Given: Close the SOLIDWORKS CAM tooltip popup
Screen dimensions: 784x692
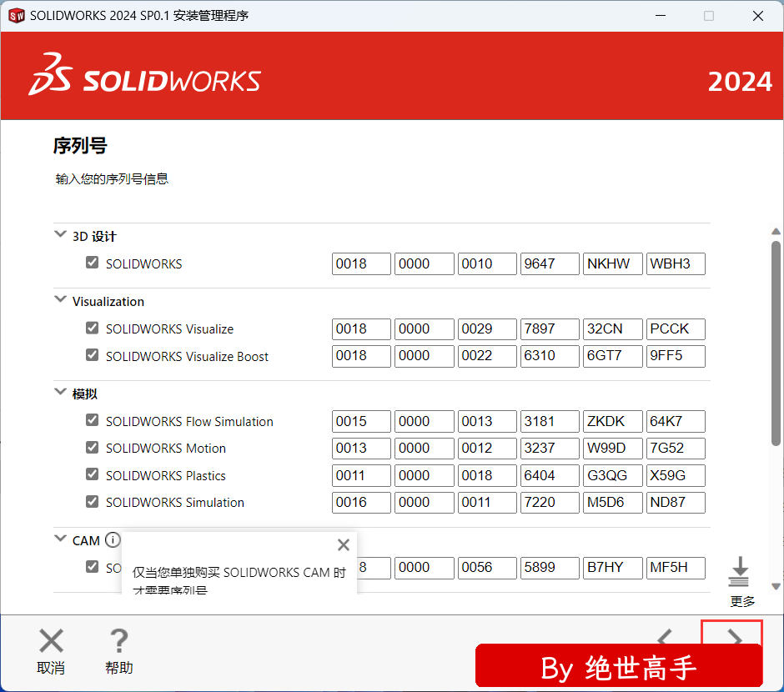Looking at the screenshot, I should click(344, 544).
